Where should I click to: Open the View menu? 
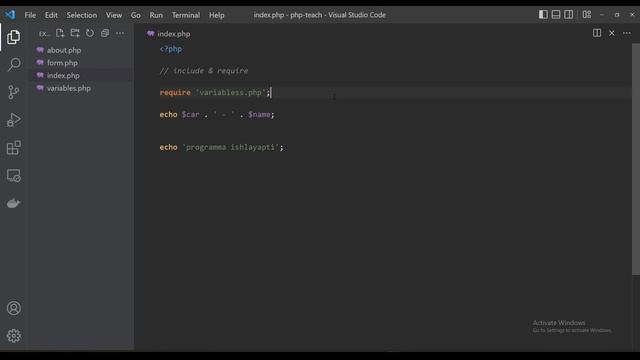click(x=114, y=15)
